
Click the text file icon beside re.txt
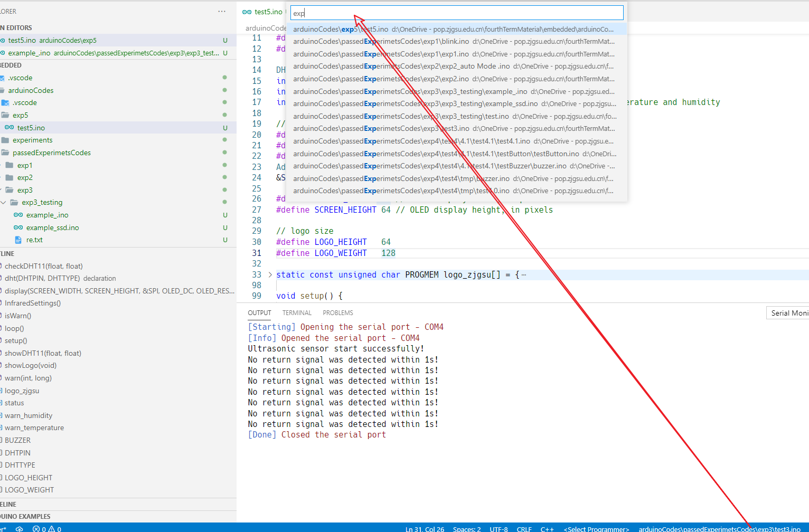tap(19, 240)
